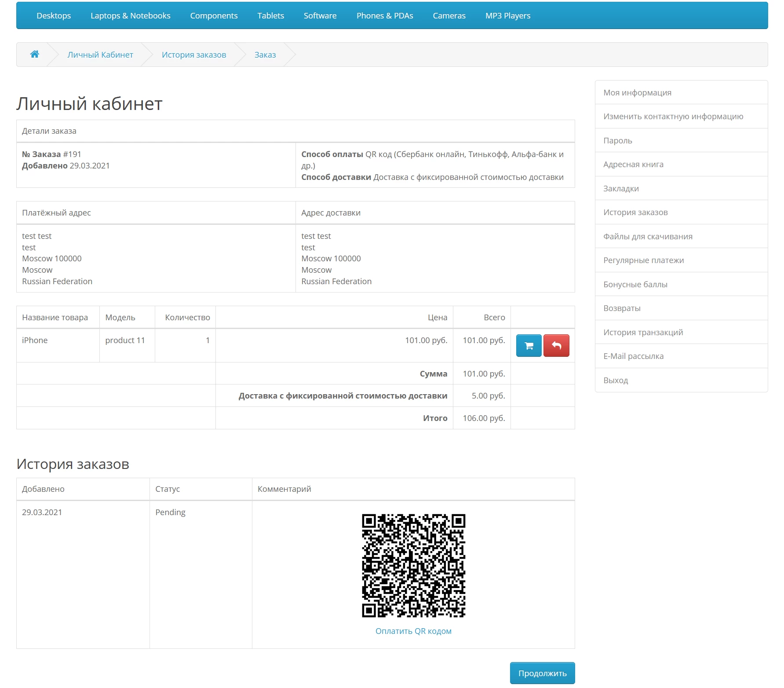Open Бонусные баллы in sidebar
The image size is (784, 688).
click(681, 284)
